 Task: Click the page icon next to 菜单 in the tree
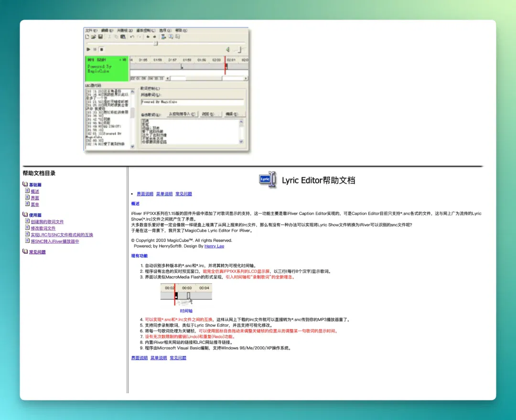click(x=28, y=204)
